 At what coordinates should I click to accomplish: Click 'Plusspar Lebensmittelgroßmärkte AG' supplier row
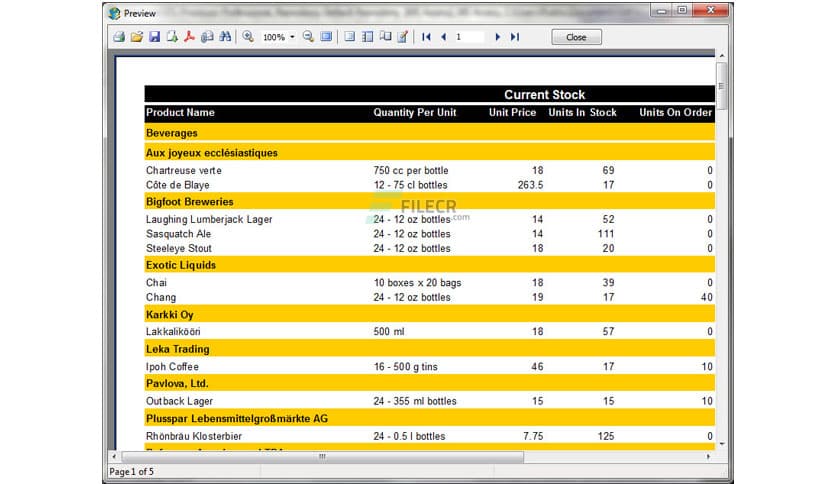429,418
